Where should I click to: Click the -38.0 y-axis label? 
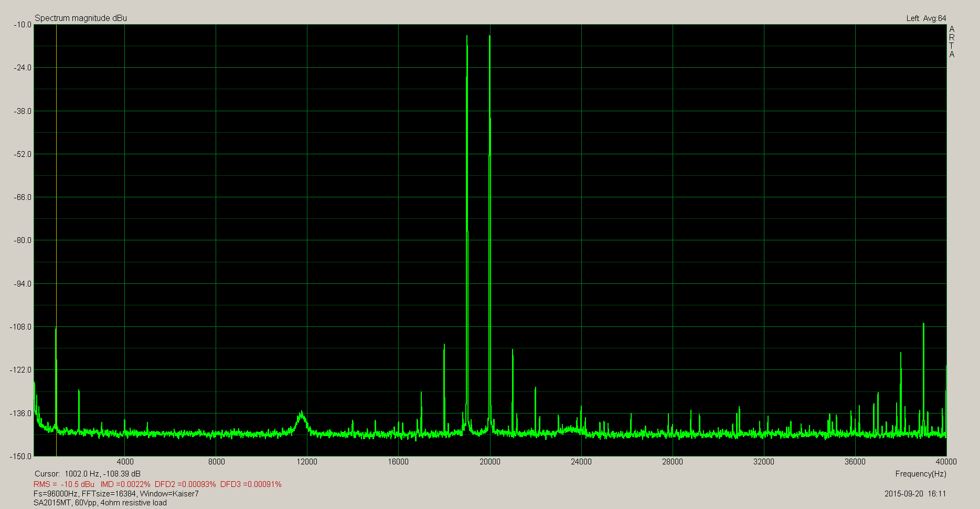(22, 111)
